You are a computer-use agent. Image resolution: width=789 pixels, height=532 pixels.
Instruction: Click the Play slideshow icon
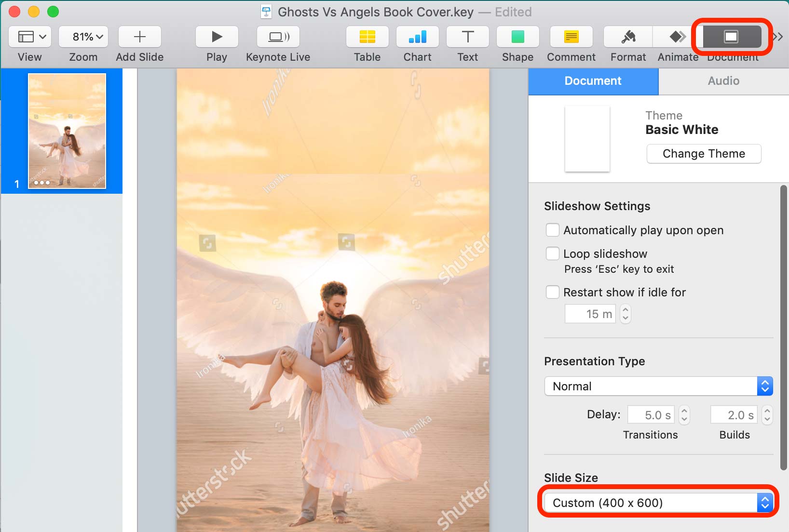coord(217,37)
